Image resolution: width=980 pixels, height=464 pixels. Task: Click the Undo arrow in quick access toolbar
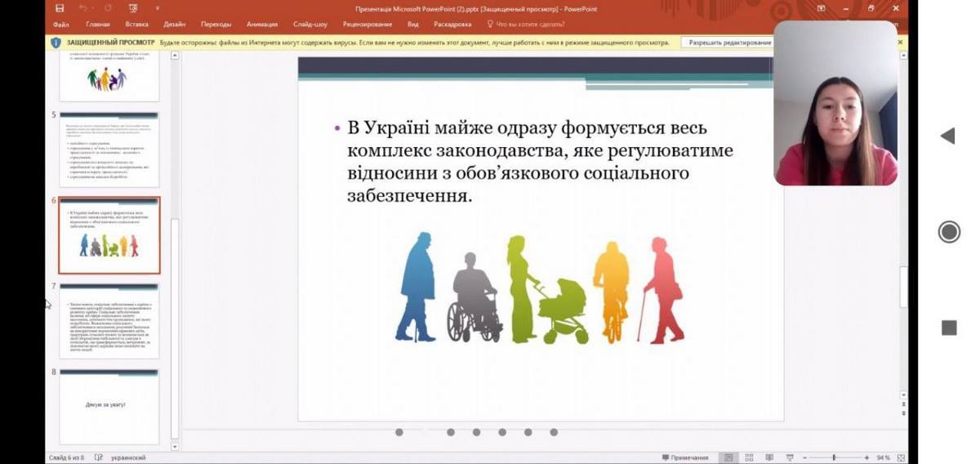(82, 8)
